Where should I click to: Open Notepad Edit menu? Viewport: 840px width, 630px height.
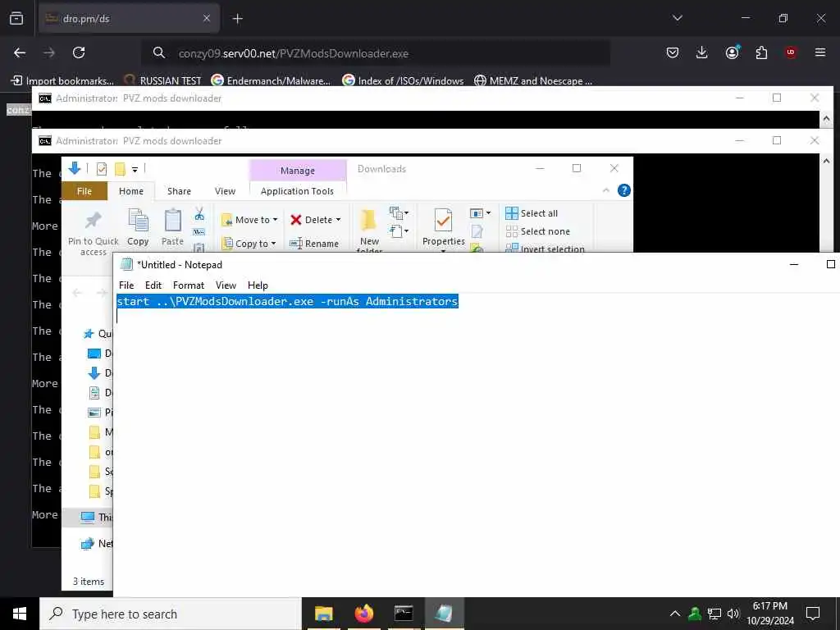pos(153,285)
